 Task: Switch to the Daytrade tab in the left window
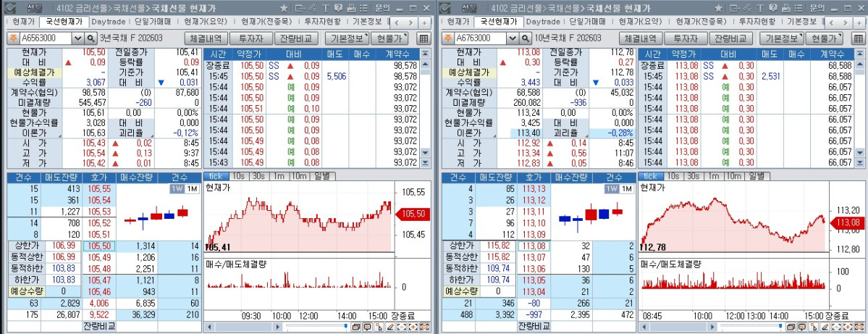[109, 22]
